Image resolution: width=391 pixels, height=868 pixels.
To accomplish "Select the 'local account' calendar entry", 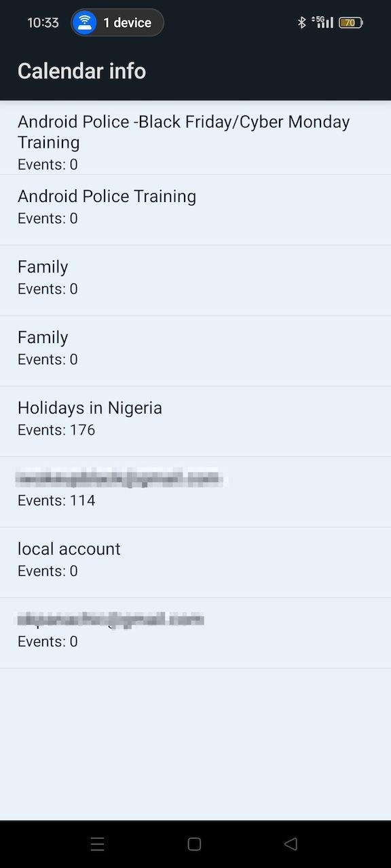I will (195, 563).
